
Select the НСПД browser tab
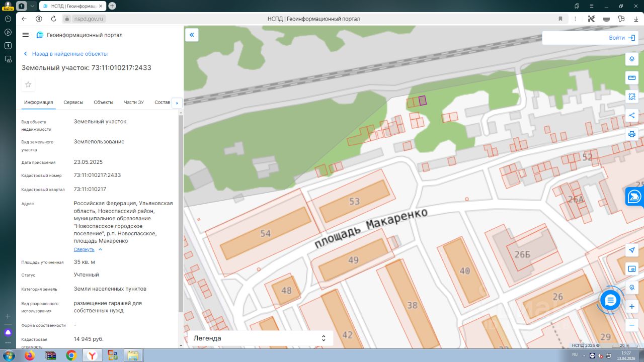click(71, 6)
